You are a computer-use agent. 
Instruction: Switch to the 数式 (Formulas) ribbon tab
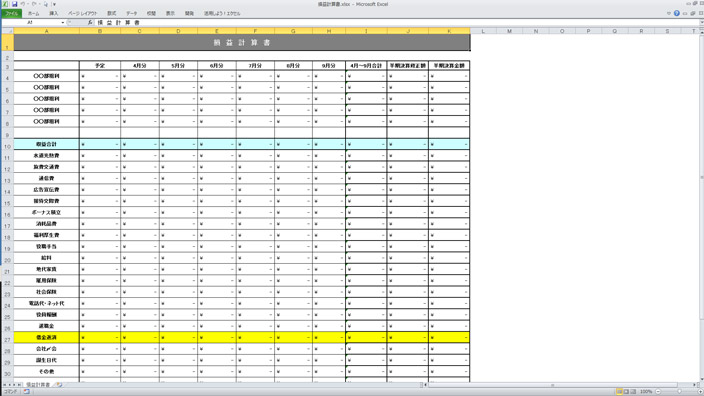(112, 13)
